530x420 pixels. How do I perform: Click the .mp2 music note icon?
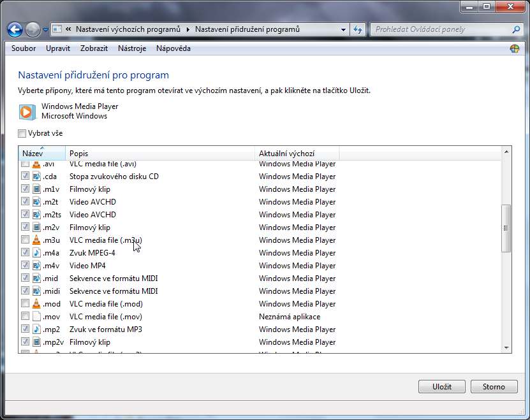pyautogui.click(x=36, y=329)
